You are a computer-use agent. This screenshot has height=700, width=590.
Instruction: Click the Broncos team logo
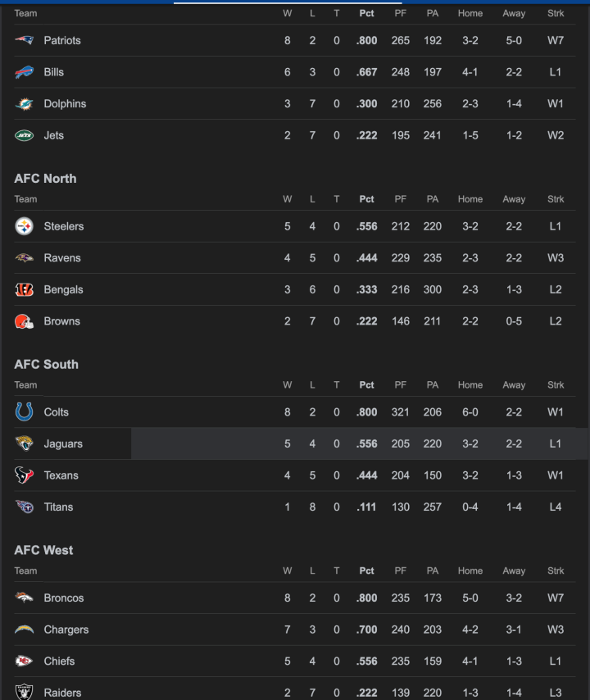coord(25,598)
